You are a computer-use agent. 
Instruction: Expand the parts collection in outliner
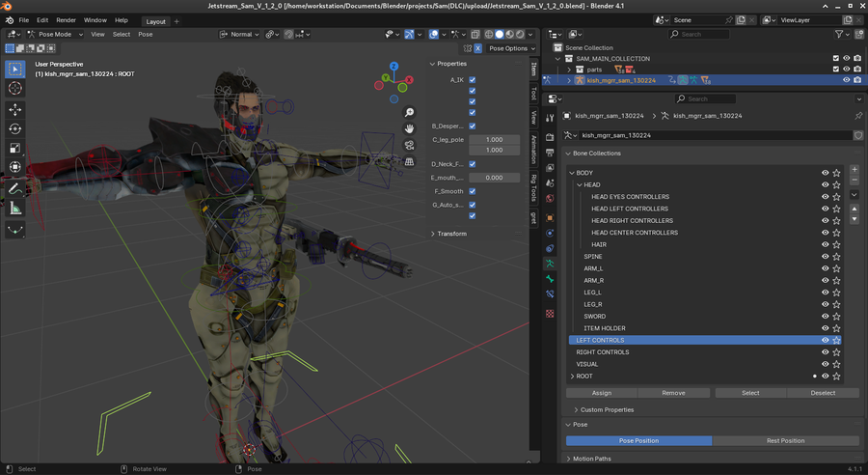click(568, 70)
